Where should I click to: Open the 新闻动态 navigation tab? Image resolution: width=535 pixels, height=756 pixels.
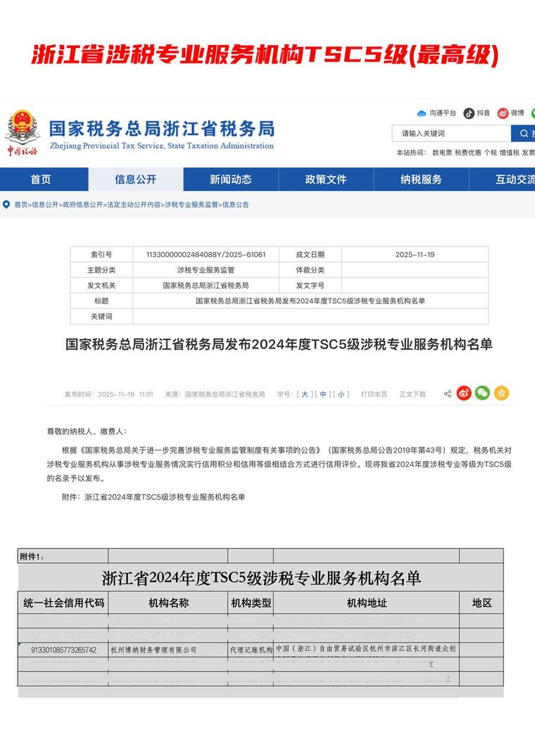(230, 179)
